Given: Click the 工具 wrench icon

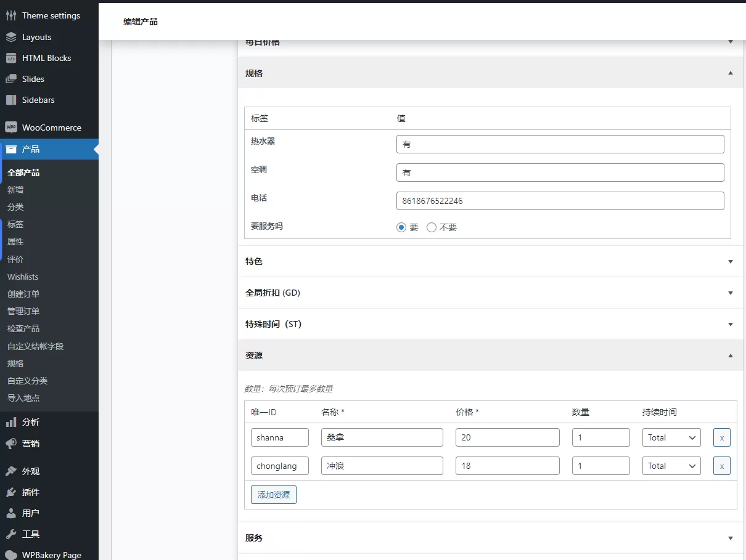Looking at the screenshot, I should click(11, 534).
